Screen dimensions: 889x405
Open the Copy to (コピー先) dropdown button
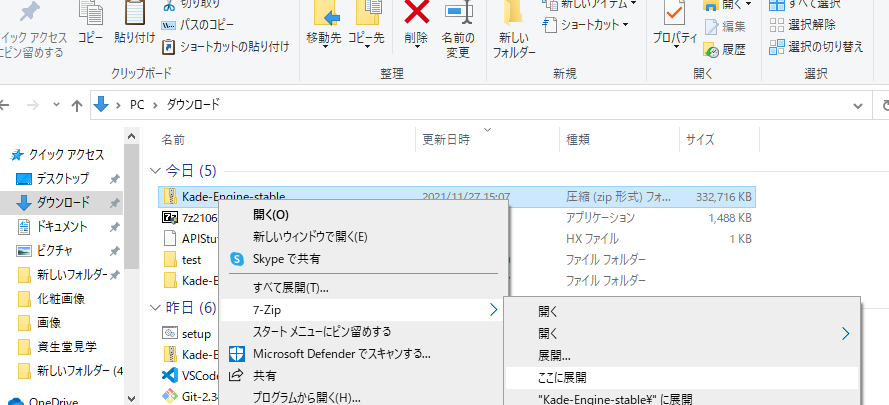point(366,26)
